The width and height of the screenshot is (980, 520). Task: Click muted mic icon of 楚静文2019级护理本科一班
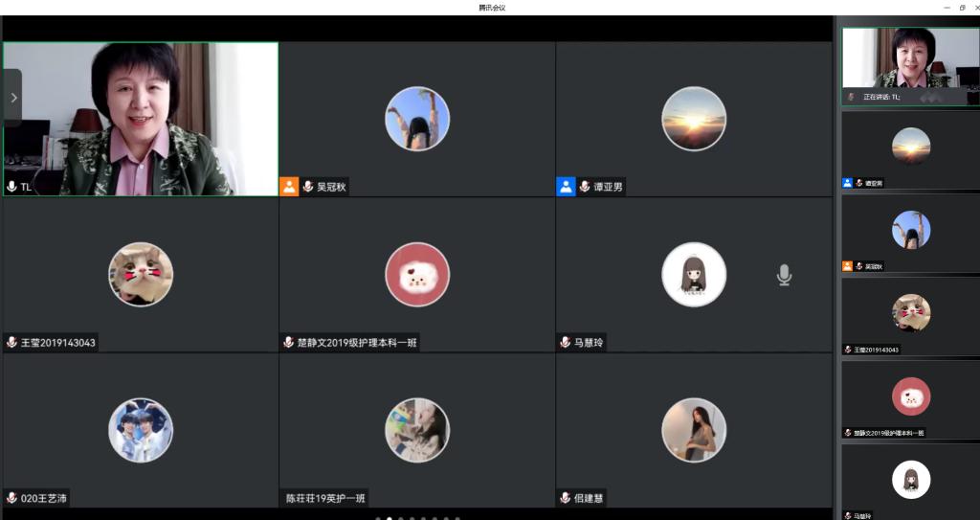(288, 342)
